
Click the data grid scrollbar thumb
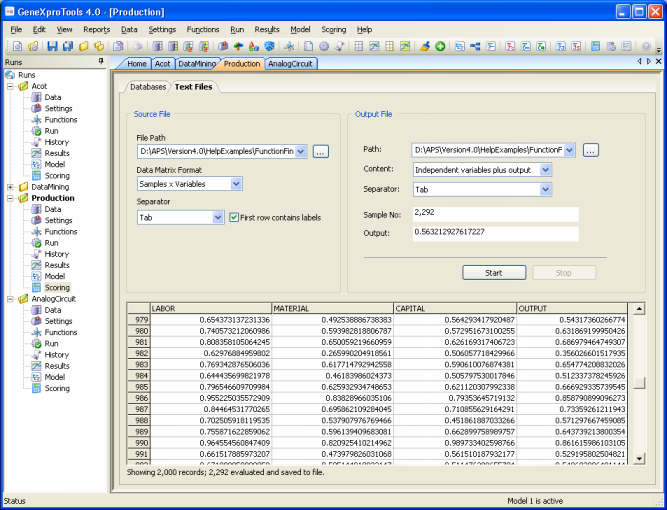tap(639, 383)
